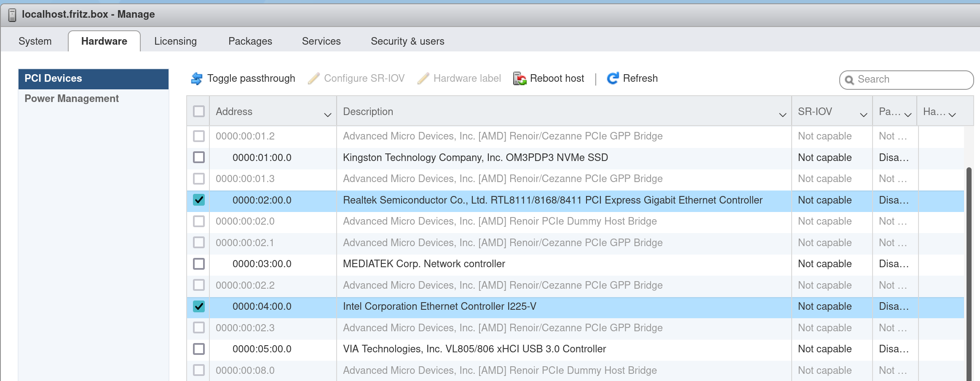Switch to the Licensing tab
The width and height of the screenshot is (980, 381).
click(x=175, y=41)
